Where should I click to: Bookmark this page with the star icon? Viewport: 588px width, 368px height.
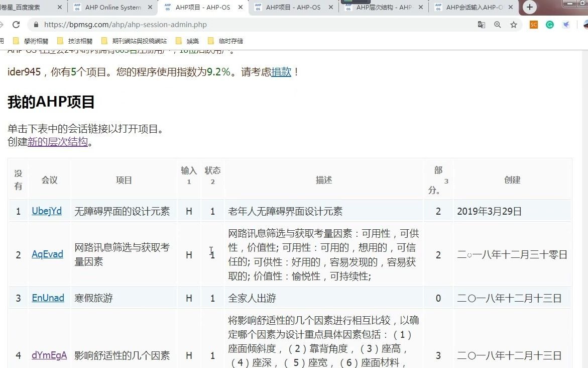(513, 24)
